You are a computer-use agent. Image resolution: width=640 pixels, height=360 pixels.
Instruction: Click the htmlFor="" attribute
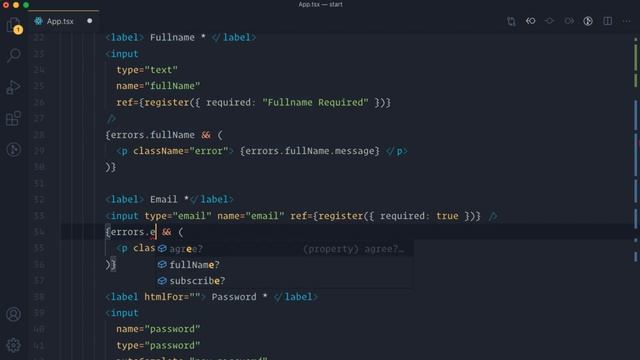click(172, 297)
